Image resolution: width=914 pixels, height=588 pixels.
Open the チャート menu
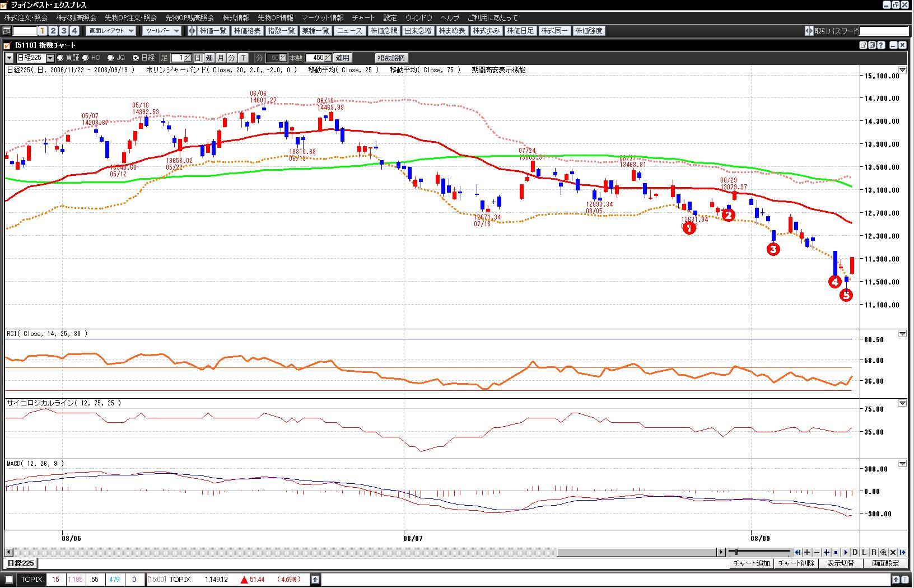[x=363, y=18]
